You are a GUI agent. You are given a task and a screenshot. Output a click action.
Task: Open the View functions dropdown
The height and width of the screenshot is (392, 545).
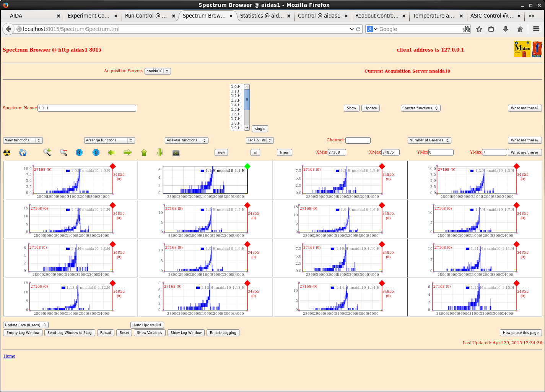[23, 140]
